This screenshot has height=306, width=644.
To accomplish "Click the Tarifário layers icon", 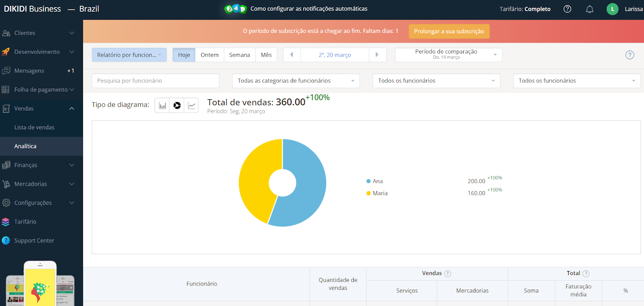I will (x=6, y=222).
